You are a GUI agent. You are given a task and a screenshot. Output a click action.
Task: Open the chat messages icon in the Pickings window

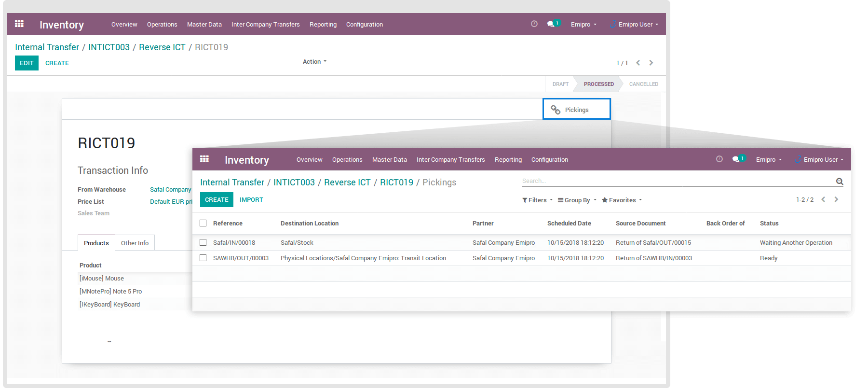(736, 159)
